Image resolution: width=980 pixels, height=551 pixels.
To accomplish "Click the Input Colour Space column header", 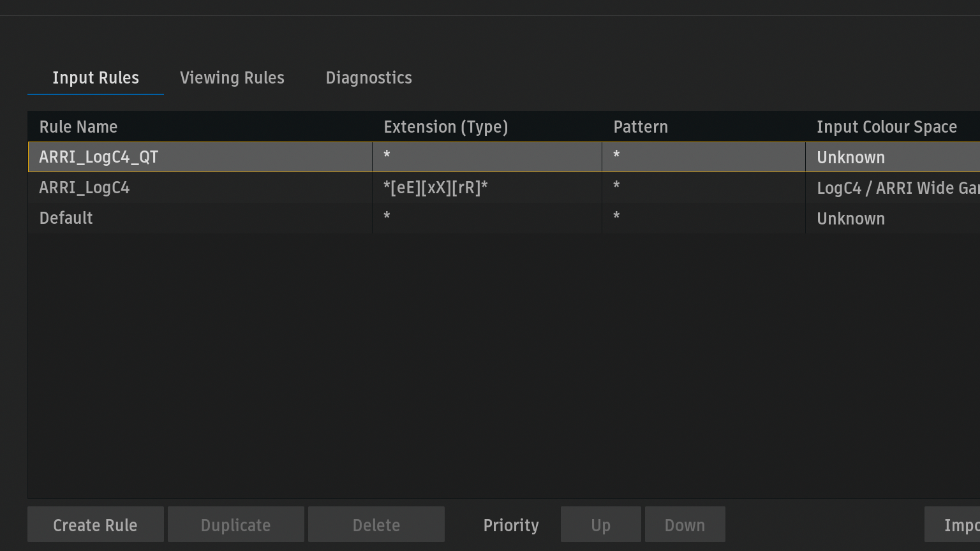I will tap(887, 127).
